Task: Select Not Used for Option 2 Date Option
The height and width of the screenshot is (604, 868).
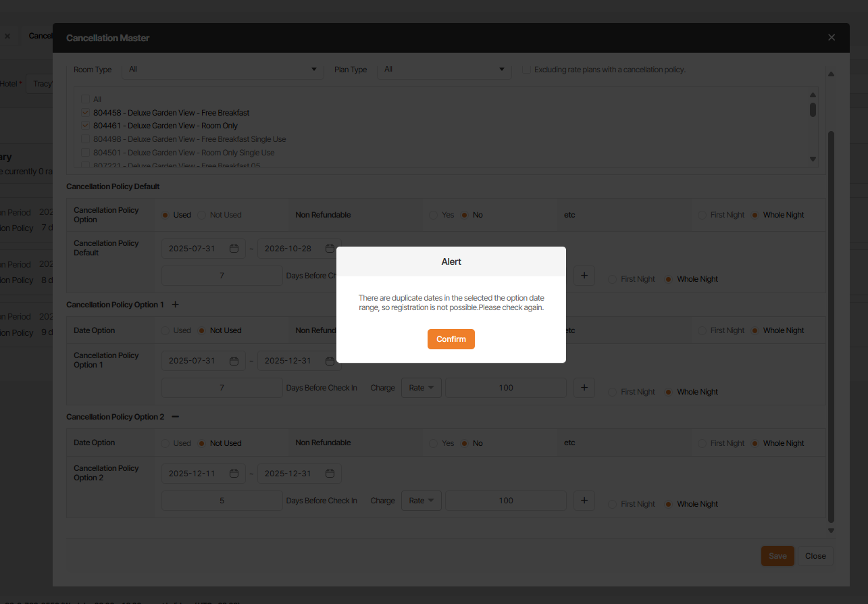Action: tap(201, 443)
